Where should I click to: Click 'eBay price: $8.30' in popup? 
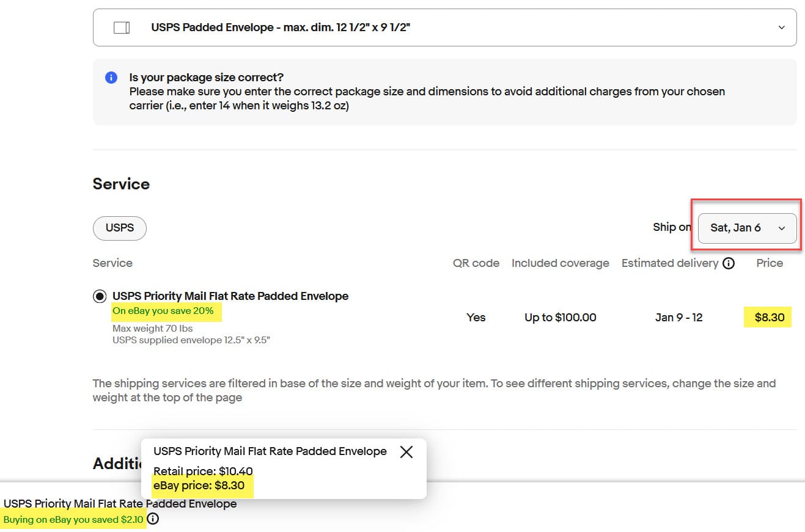(199, 486)
